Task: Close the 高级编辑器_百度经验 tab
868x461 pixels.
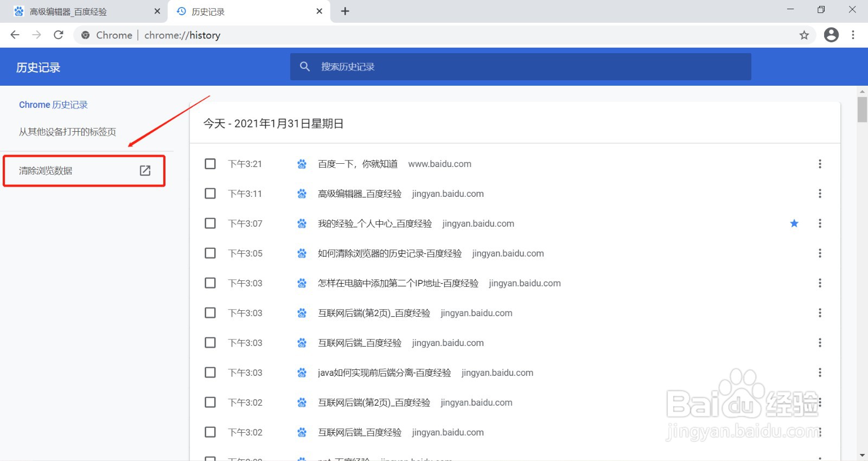Action: pyautogui.click(x=157, y=11)
